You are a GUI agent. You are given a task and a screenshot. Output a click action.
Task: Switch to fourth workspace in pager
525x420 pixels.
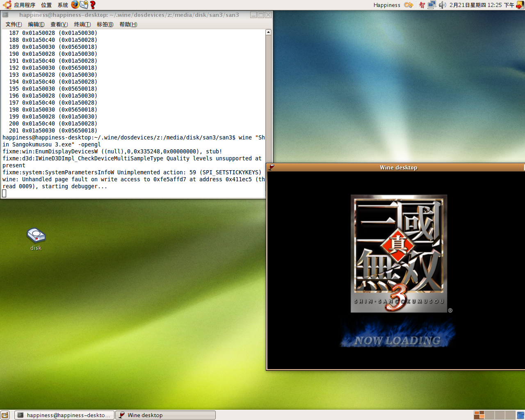pos(510,415)
